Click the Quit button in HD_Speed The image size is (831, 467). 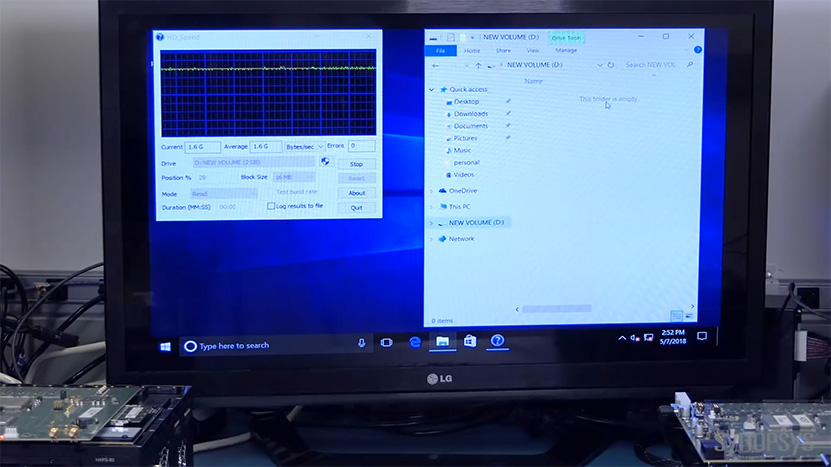[x=357, y=208]
